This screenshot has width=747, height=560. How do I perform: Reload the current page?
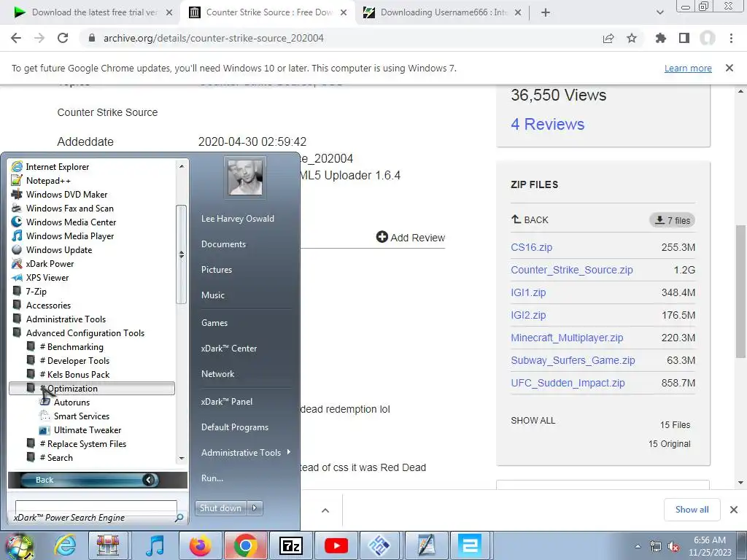tap(63, 38)
